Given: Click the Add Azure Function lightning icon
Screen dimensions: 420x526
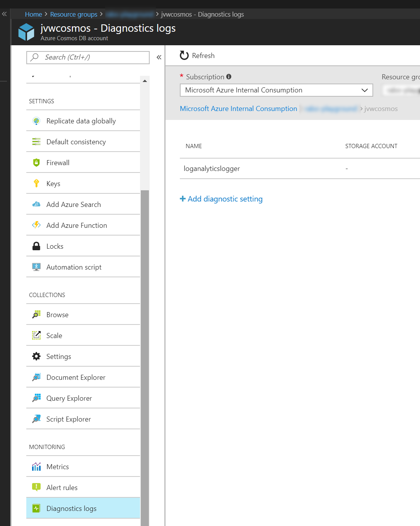Looking at the screenshot, I should point(36,225).
